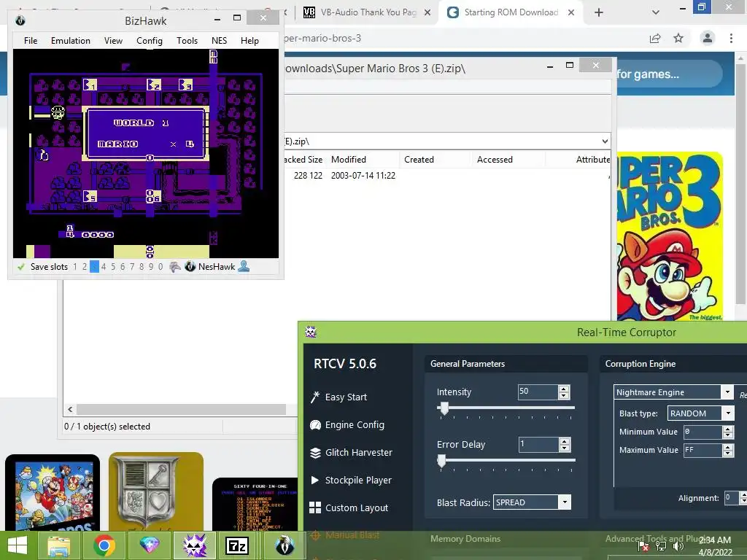Image resolution: width=747 pixels, height=560 pixels.
Task: Open Google Chrome from the taskbar
Action: 104,545
